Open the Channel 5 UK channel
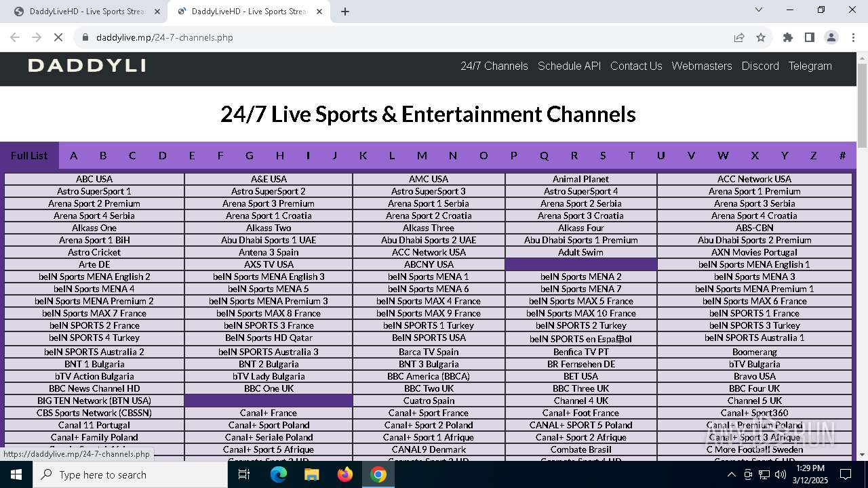 (754, 401)
